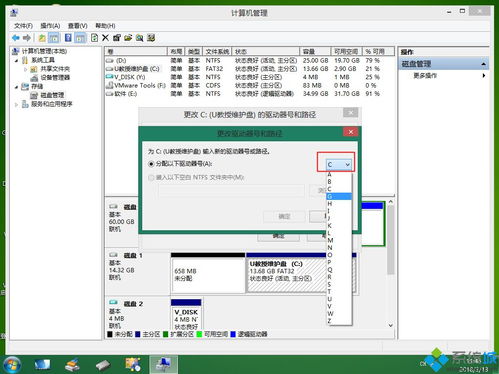Screen dimensions: 499x374
Task: Open the File menu
Action: 23,26
